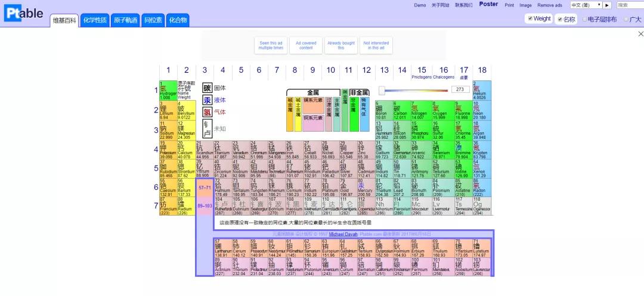Image resolution: width=644 pixels, height=296 pixels.
Task: Click the Gold element cell
Action: click(x=348, y=188)
